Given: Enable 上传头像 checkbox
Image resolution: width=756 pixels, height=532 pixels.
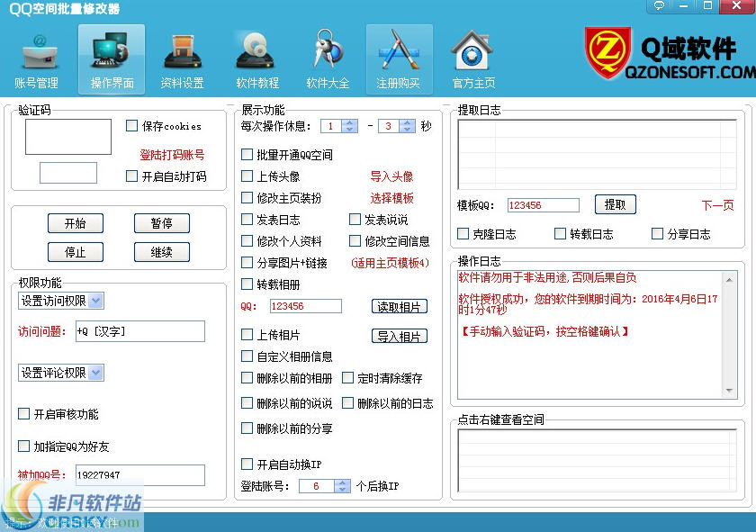Looking at the screenshot, I should (247, 176).
